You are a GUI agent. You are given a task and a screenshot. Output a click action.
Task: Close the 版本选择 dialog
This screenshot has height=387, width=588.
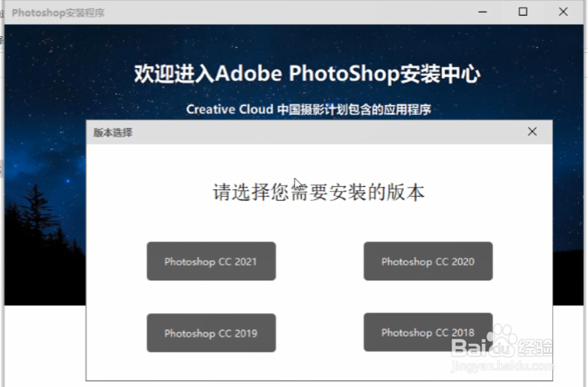click(x=532, y=131)
